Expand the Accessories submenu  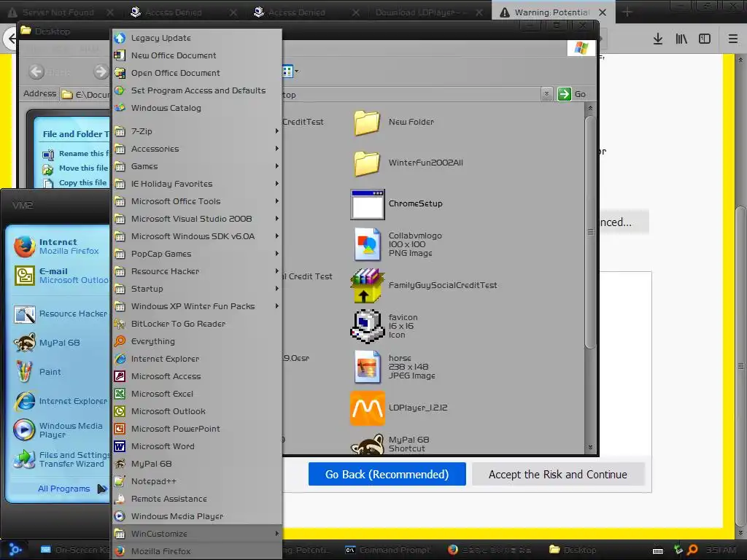pos(197,149)
